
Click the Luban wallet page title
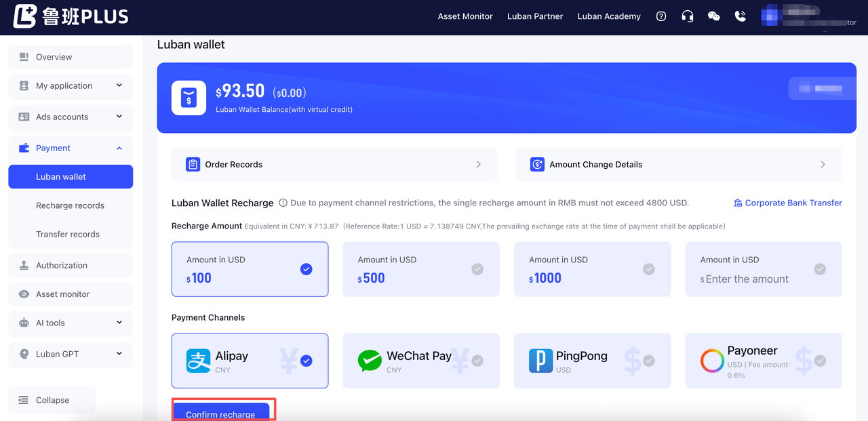(191, 45)
